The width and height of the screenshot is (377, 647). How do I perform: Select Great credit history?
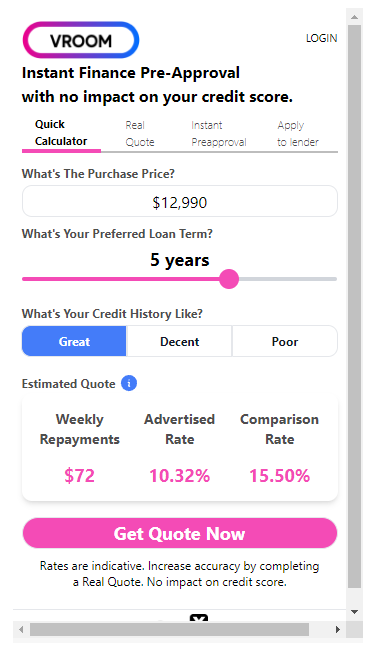click(x=74, y=341)
